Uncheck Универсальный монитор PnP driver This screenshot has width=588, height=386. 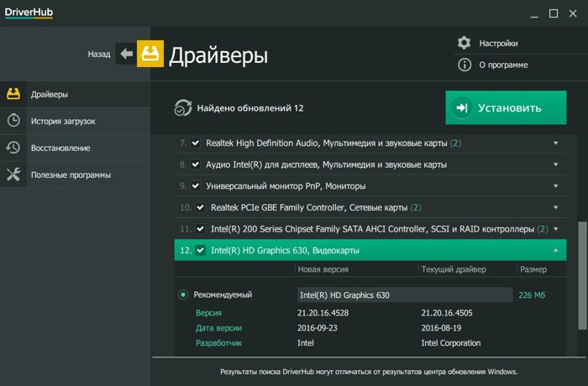196,185
